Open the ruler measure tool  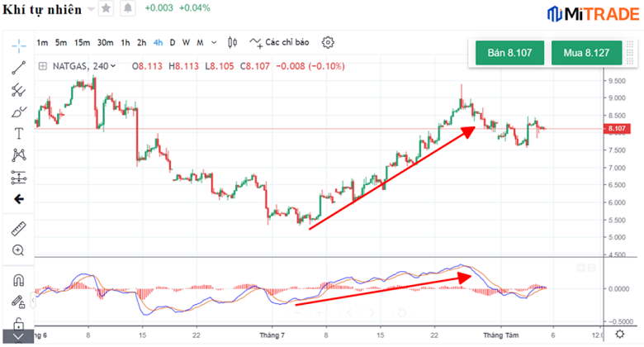[x=18, y=227]
